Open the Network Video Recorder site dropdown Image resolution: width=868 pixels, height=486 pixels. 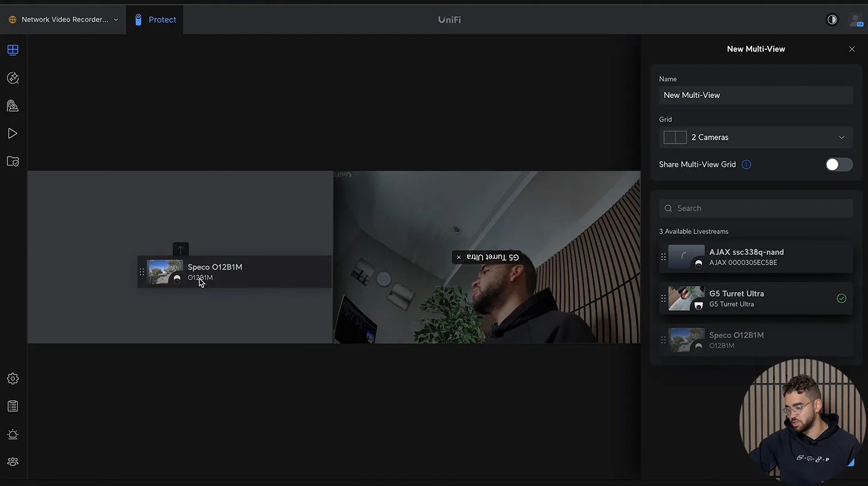coord(64,20)
